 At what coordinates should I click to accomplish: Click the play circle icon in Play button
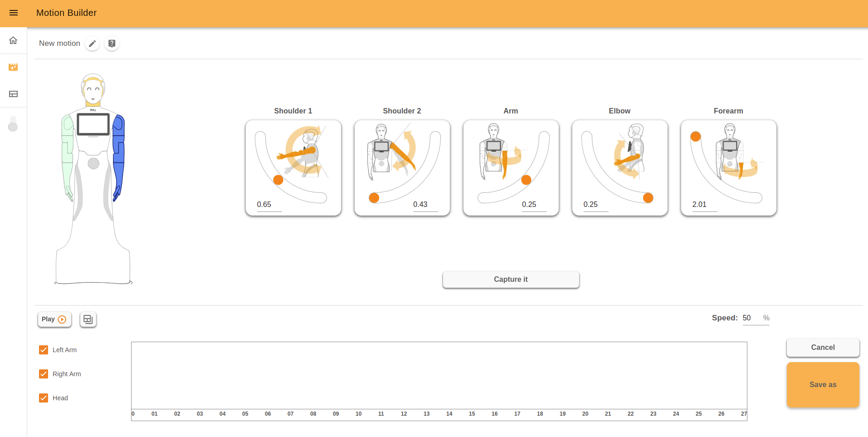[x=63, y=319]
